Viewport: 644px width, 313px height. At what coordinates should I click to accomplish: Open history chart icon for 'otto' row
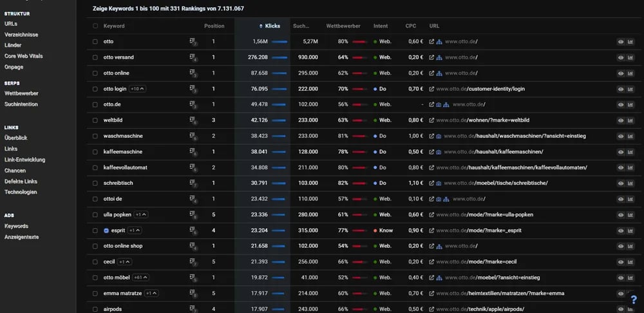(x=630, y=42)
